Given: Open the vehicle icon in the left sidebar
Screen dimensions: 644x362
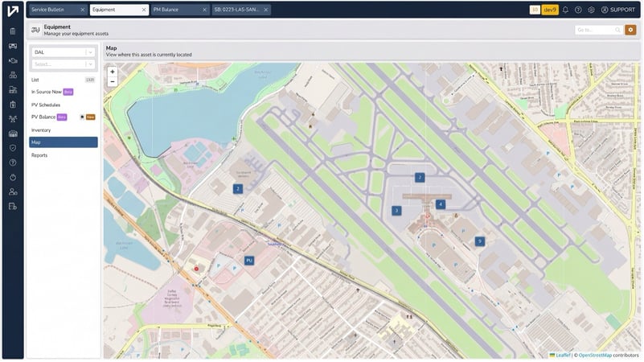Looking at the screenshot, I should click(x=13, y=46).
